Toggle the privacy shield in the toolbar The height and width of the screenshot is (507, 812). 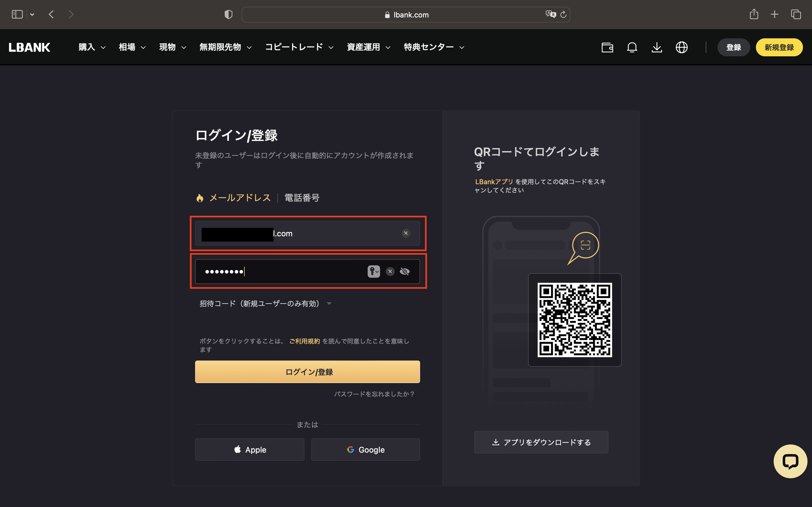tap(228, 14)
